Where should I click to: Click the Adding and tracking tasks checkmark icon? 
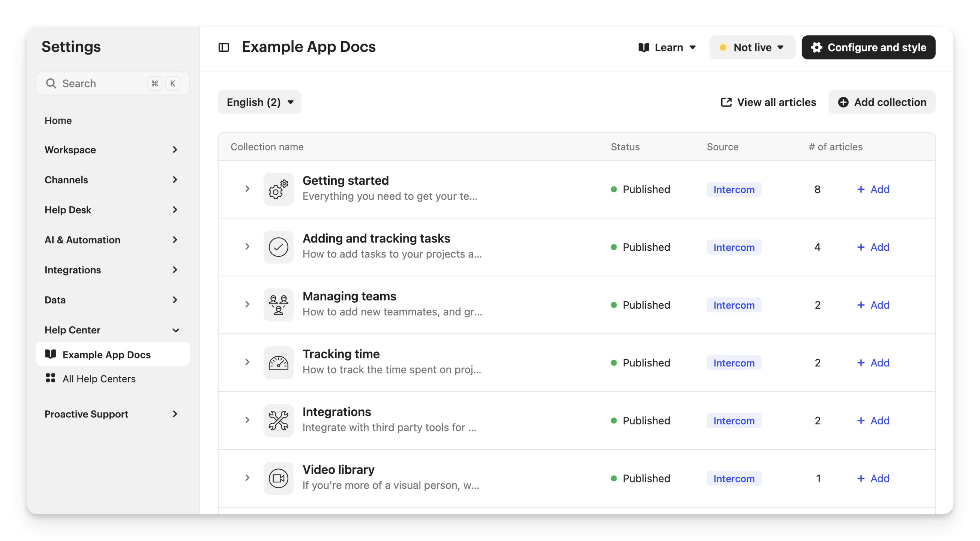tap(278, 247)
